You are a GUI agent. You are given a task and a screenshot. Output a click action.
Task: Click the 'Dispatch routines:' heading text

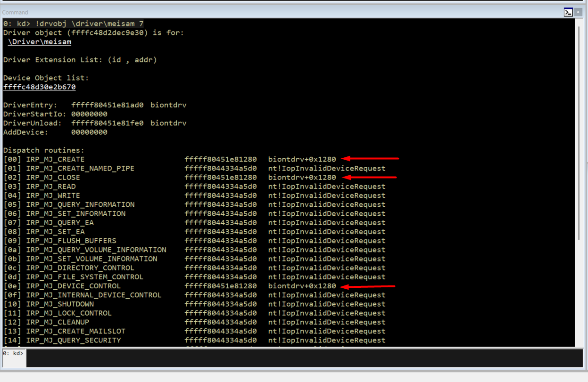click(x=44, y=150)
